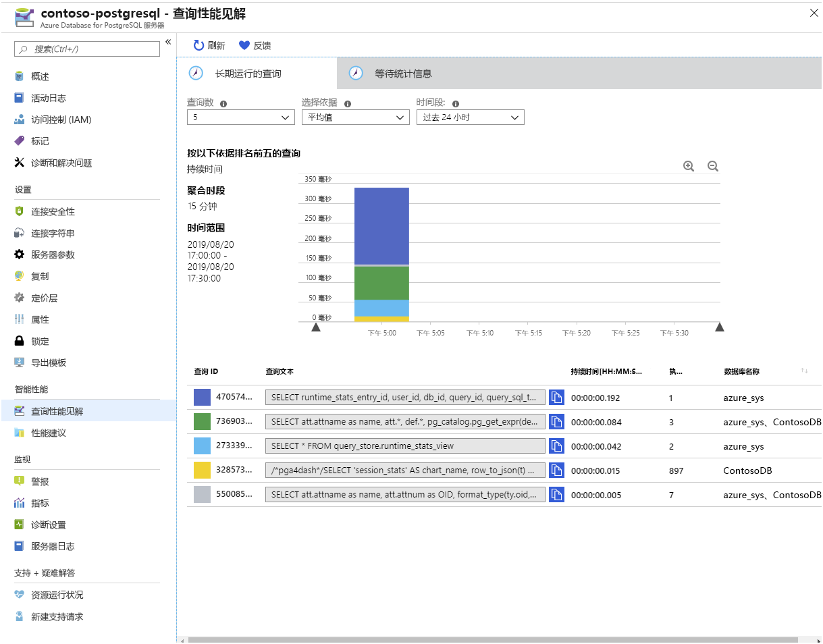Click the SELECT runtime_stats_entry_id query text box
The height and width of the screenshot is (644, 823).
[x=405, y=398]
